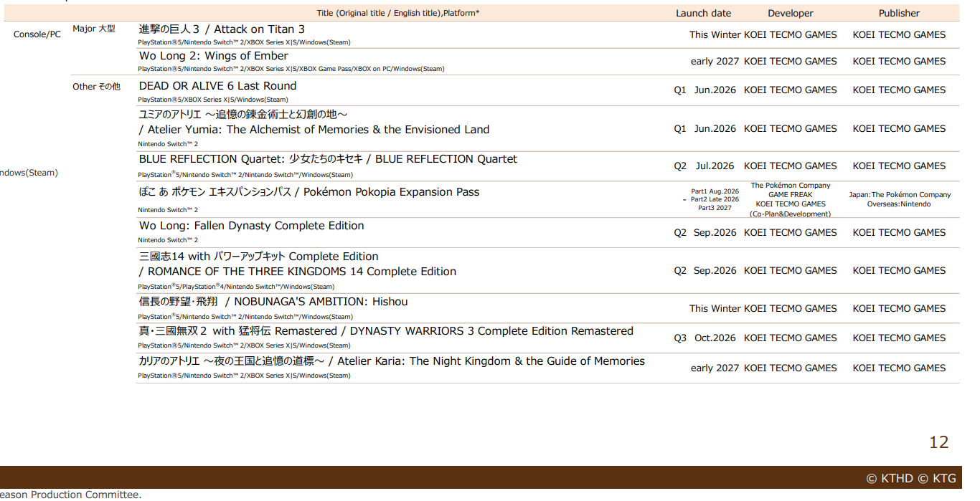
Task: Click 'This Winter' in the NOBUNAGA'S AMBITION row
Action: tap(715, 309)
